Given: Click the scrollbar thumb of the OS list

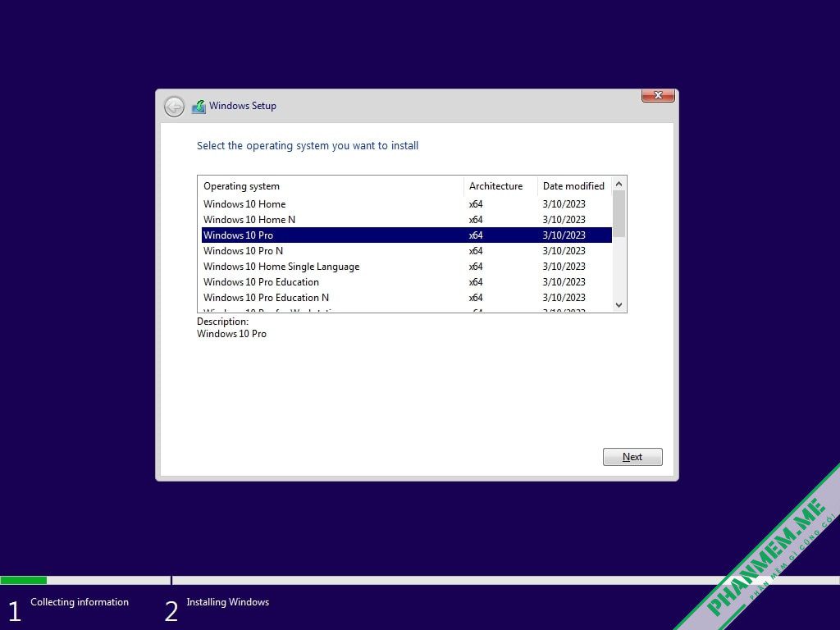Looking at the screenshot, I should [619, 213].
